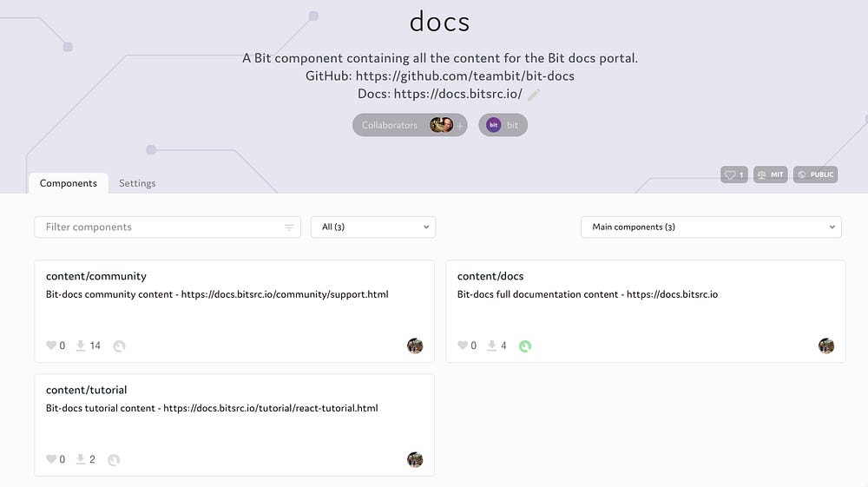Open author avatar on content/docs card

(x=826, y=346)
